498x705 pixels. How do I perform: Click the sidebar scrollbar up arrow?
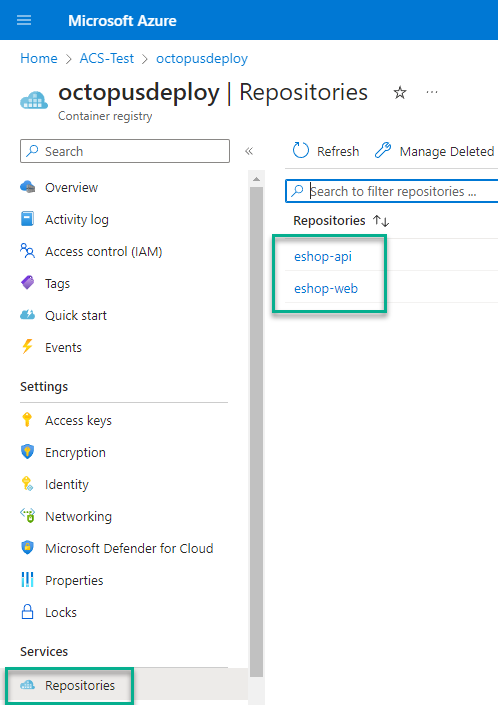coord(256,179)
